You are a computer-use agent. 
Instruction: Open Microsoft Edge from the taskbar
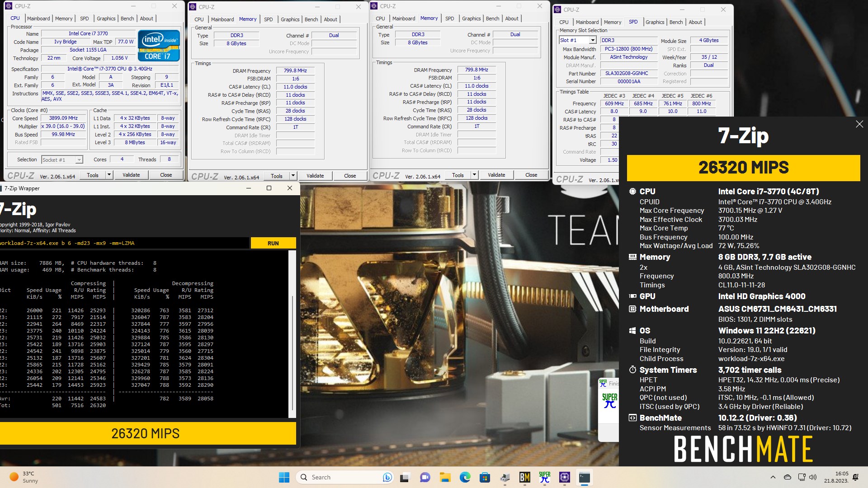pos(465,477)
